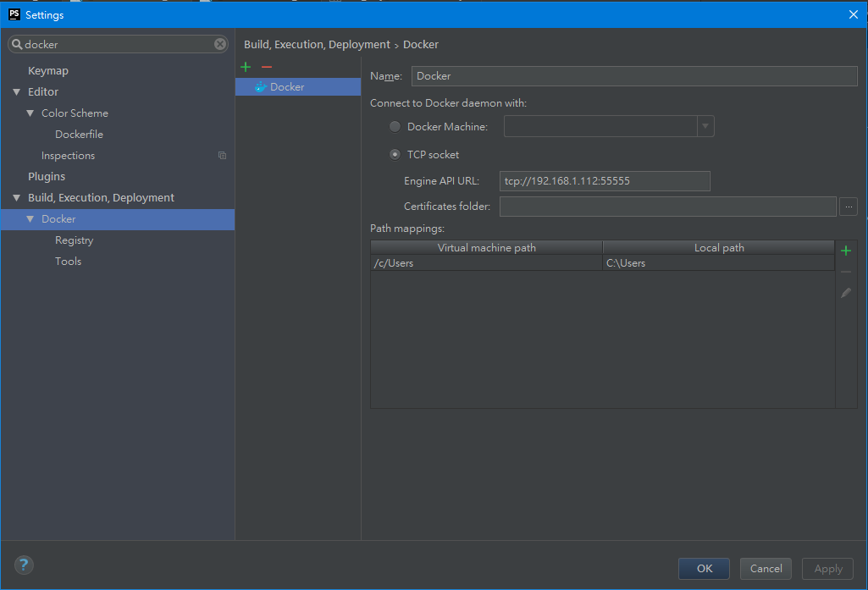Screen dimensions: 868x590
Task: Add a new Docker configuration with green plus
Action: pos(246,67)
